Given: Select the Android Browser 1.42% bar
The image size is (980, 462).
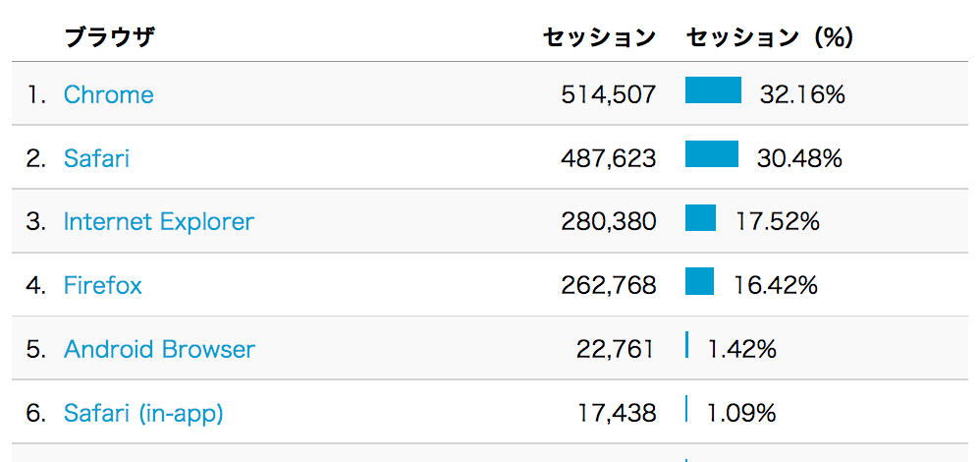Looking at the screenshot, I should (686, 345).
